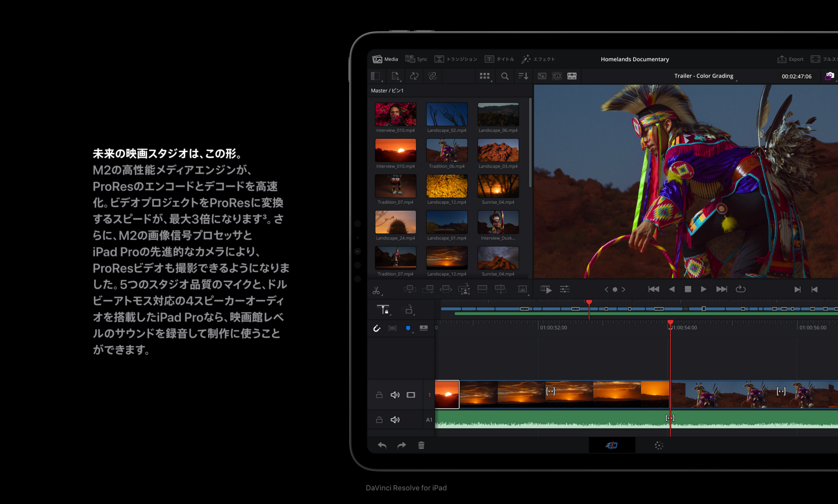The height and width of the screenshot is (504, 838).
Task: Jump to next marker chevron
Action: tap(623, 290)
